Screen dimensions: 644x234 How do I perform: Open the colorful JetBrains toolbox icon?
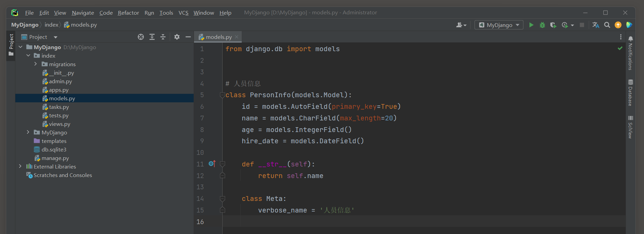coord(629,25)
